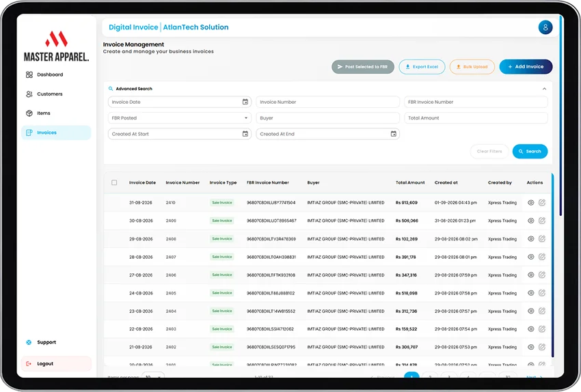Select Invoices in the sidebar
The image size is (581, 392).
point(56,132)
